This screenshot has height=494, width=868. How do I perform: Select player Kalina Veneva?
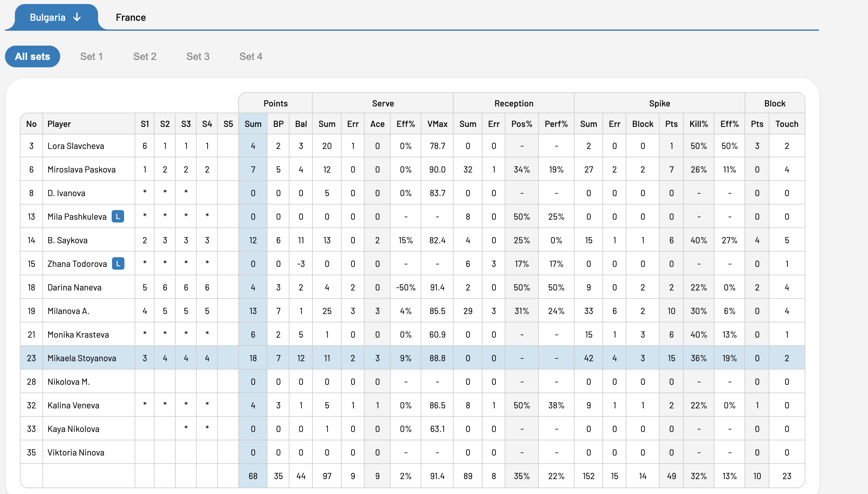coord(73,405)
